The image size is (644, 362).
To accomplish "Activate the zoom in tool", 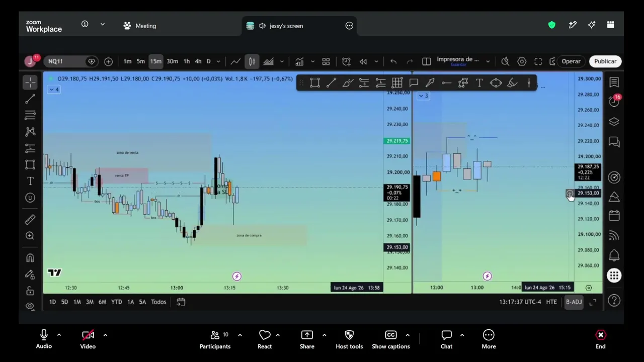I will (30, 236).
